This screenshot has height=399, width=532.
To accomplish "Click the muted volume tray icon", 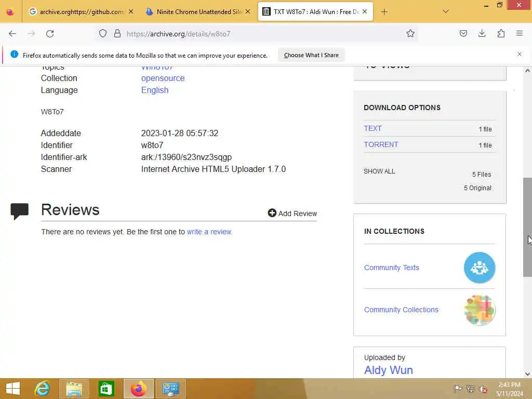I will pyautogui.click(x=483, y=389).
